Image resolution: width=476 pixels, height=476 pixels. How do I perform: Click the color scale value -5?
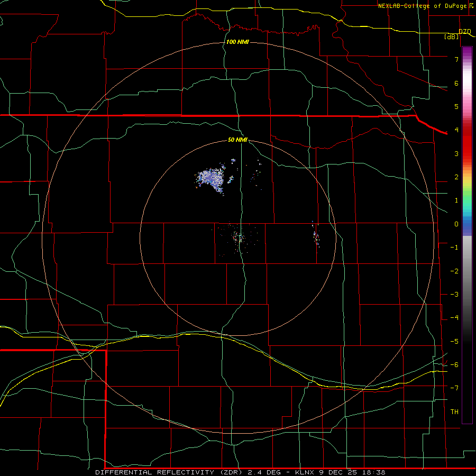point(454,342)
